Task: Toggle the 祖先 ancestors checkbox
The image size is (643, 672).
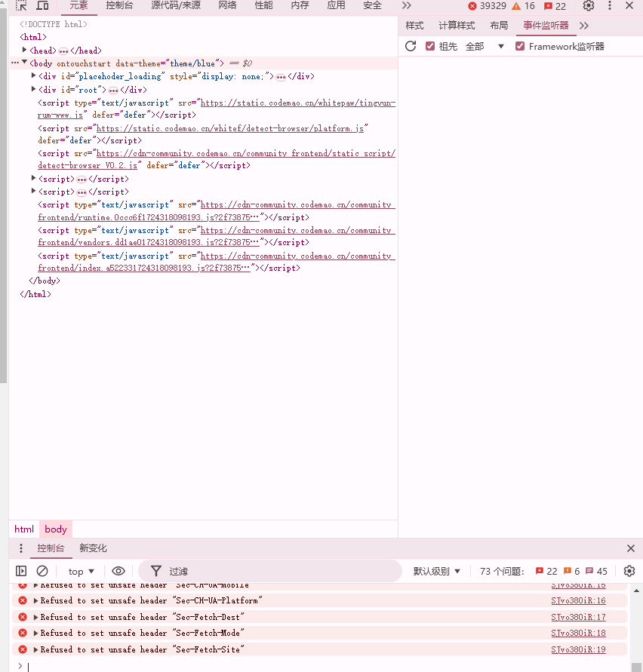Action: pyautogui.click(x=430, y=46)
